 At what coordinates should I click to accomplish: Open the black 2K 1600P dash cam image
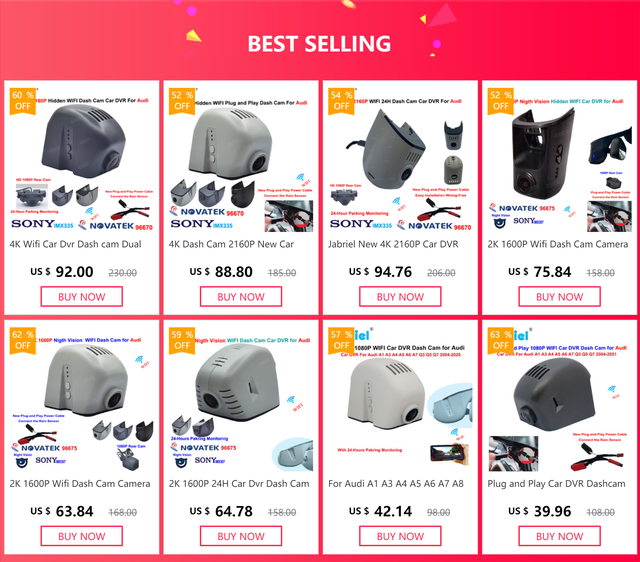560,158
